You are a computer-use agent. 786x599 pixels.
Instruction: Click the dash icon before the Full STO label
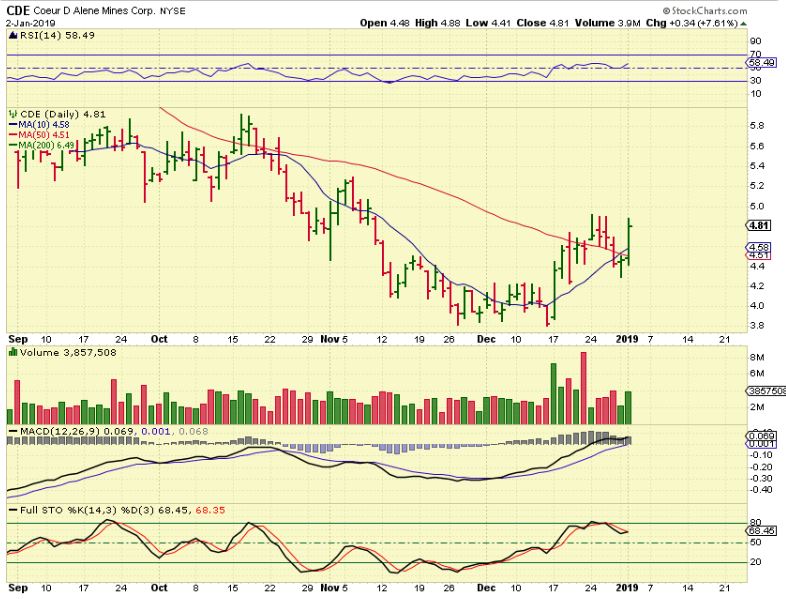[x=13, y=510]
